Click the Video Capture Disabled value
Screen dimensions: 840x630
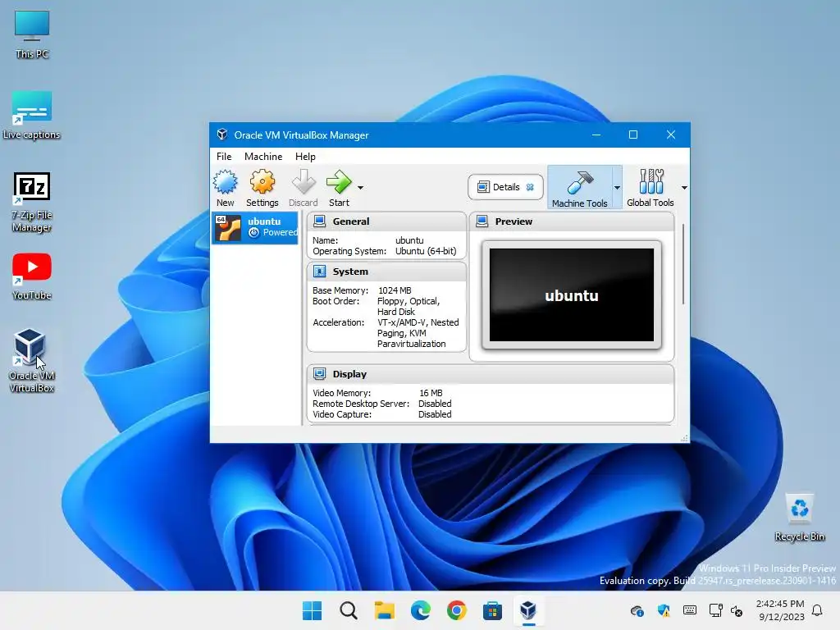[x=435, y=414]
